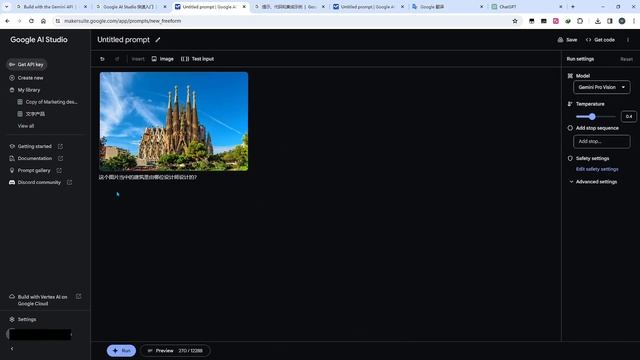Click the Add stop sequence input field
The height and width of the screenshot is (360, 640).
tap(602, 142)
